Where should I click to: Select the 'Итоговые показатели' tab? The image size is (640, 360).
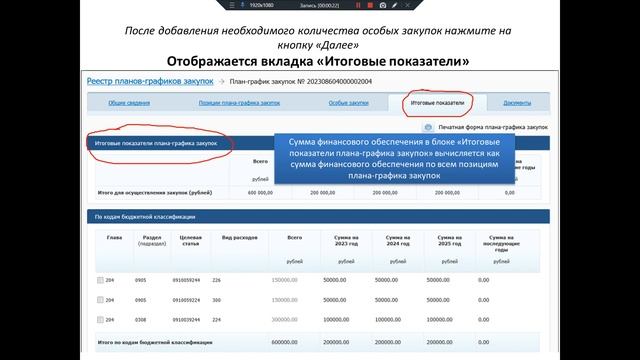click(437, 103)
